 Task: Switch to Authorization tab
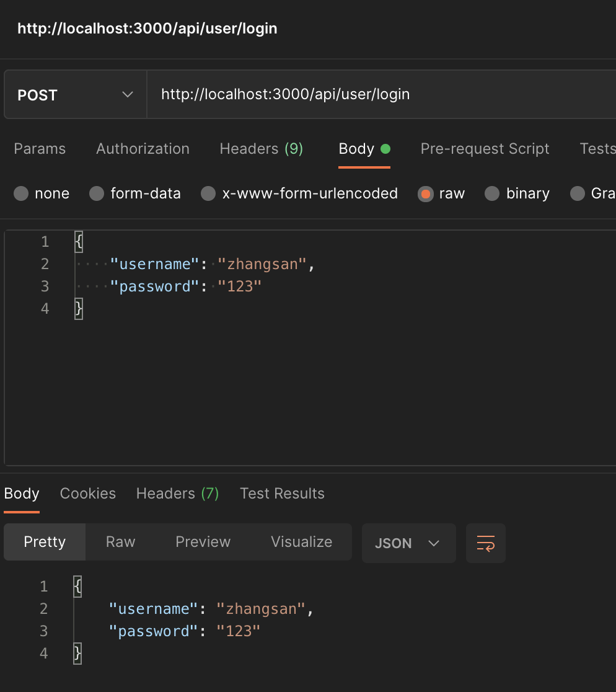[143, 149]
